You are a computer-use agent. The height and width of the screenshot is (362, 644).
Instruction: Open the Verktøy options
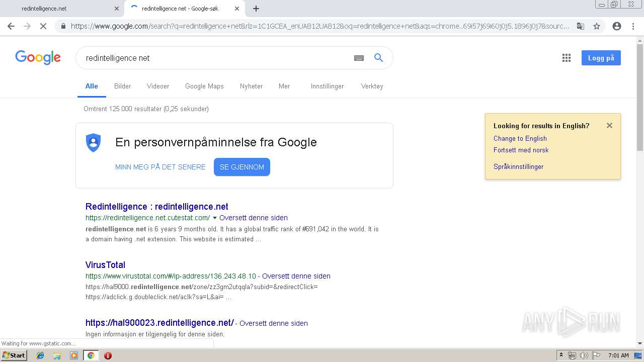372,86
